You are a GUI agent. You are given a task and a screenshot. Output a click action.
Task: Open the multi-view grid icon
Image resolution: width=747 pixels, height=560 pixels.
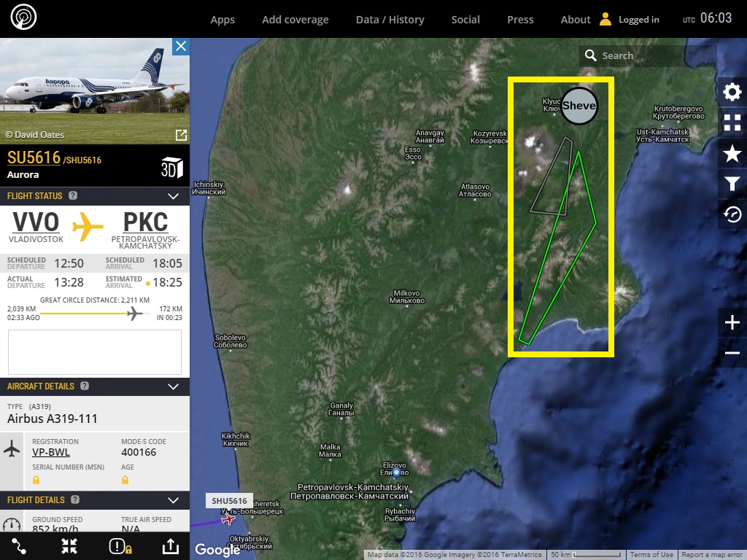pyautogui.click(x=732, y=122)
